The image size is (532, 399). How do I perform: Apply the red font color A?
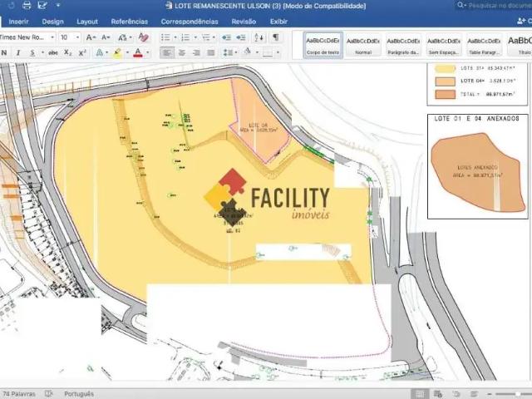(x=138, y=52)
